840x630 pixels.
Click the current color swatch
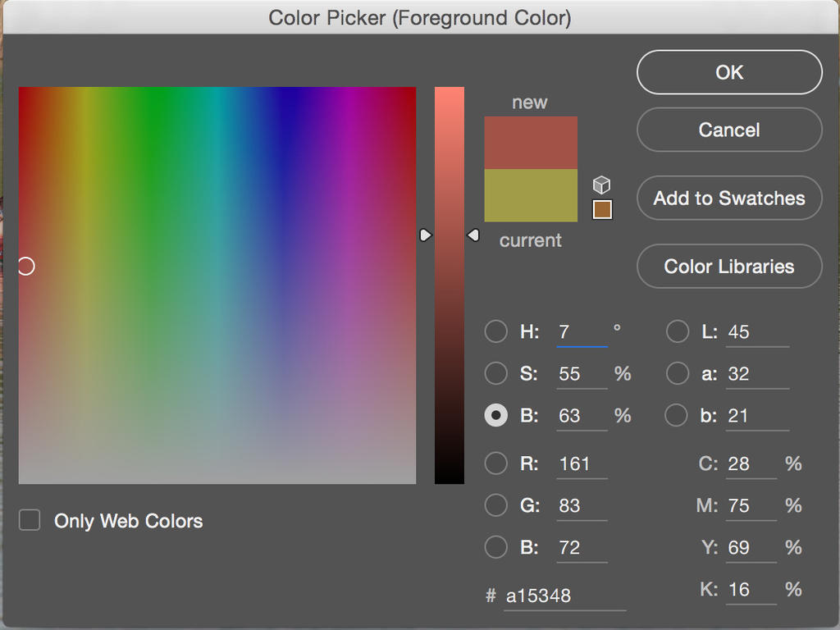[531, 196]
